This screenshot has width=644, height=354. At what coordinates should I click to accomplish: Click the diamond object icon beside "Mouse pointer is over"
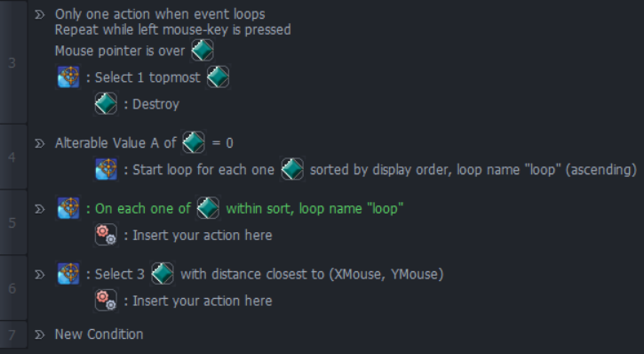202,51
